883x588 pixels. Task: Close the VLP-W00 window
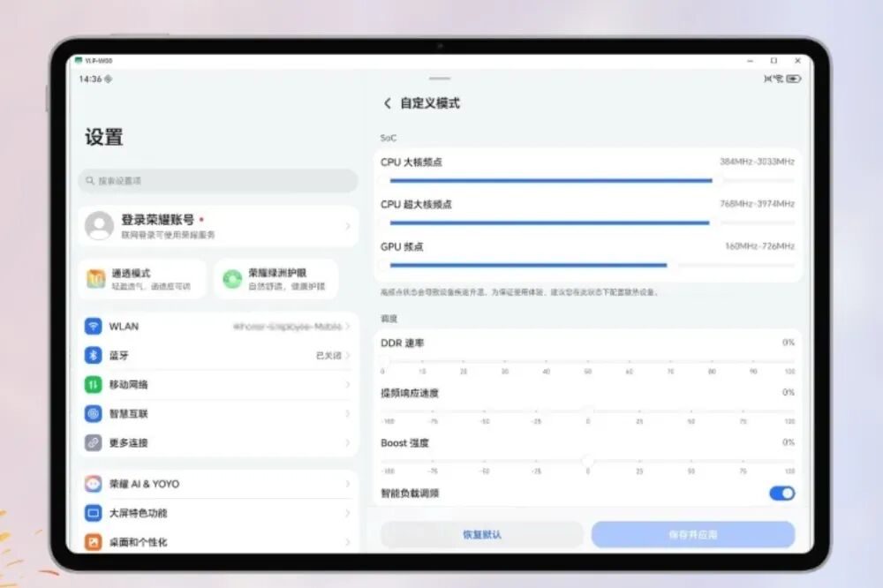[x=797, y=61]
